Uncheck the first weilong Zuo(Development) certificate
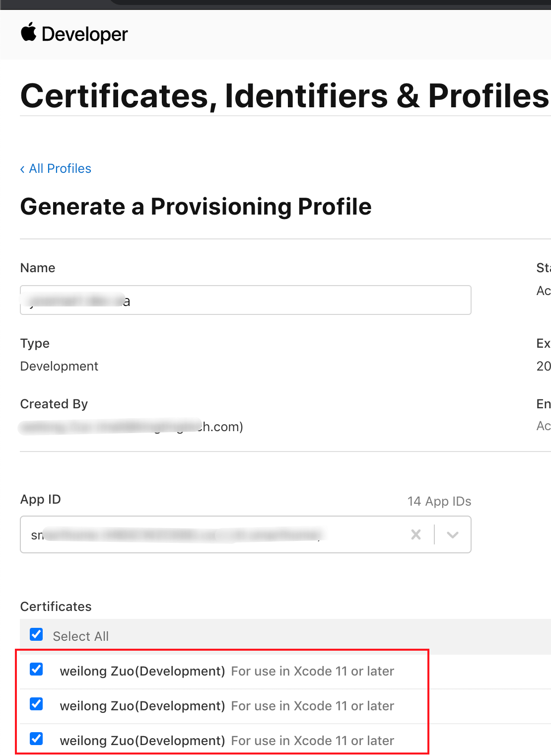The image size is (551, 756). pyautogui.click(x=36, y=669)
